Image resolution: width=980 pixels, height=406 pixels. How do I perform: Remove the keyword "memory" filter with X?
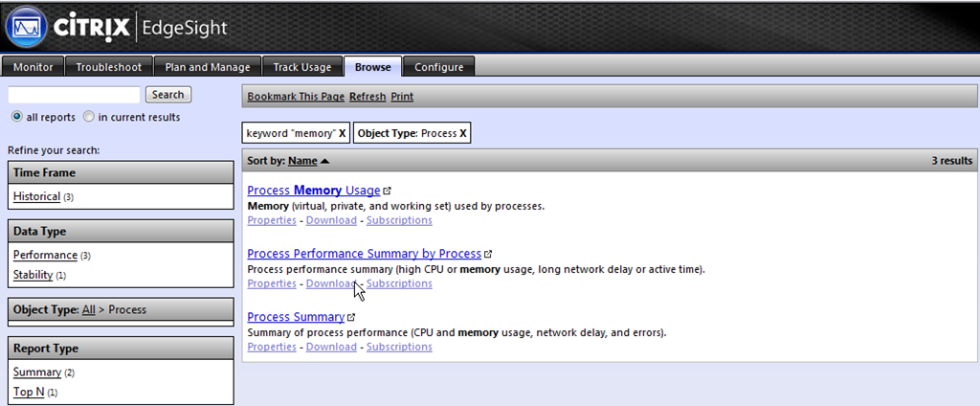[342, 133]
